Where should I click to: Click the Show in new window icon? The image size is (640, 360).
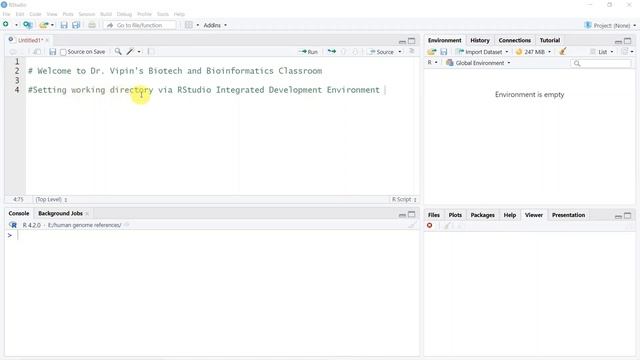point(37,52)
